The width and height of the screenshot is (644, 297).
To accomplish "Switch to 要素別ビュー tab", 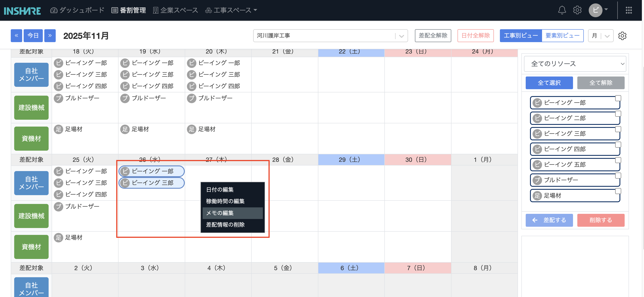I will pos(562,36).
